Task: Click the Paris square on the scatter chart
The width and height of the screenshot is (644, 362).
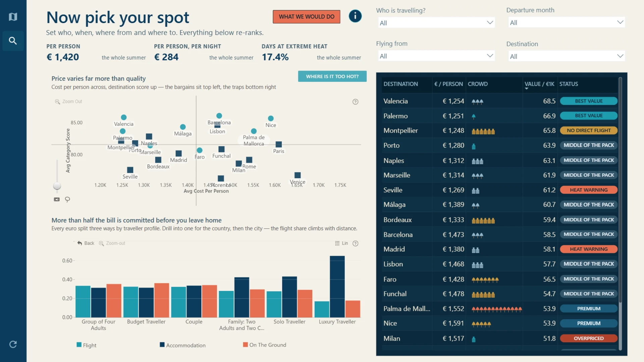Action: click(279, 144)
